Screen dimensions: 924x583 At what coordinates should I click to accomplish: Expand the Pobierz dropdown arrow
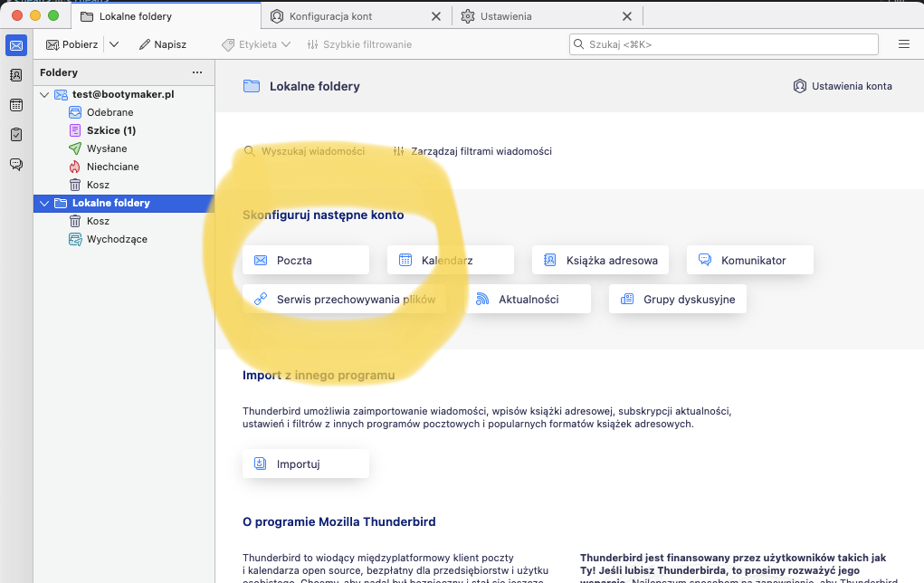click(x=114, y=44)
